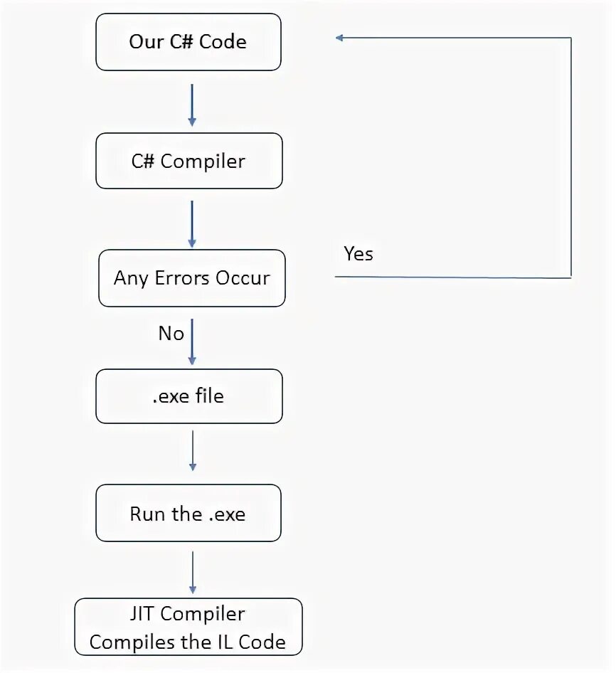The width and height of the screenshot is (616, 673).
Task: Click the bottom-right corner of the feedback loop
Action: tap(571, 277)
